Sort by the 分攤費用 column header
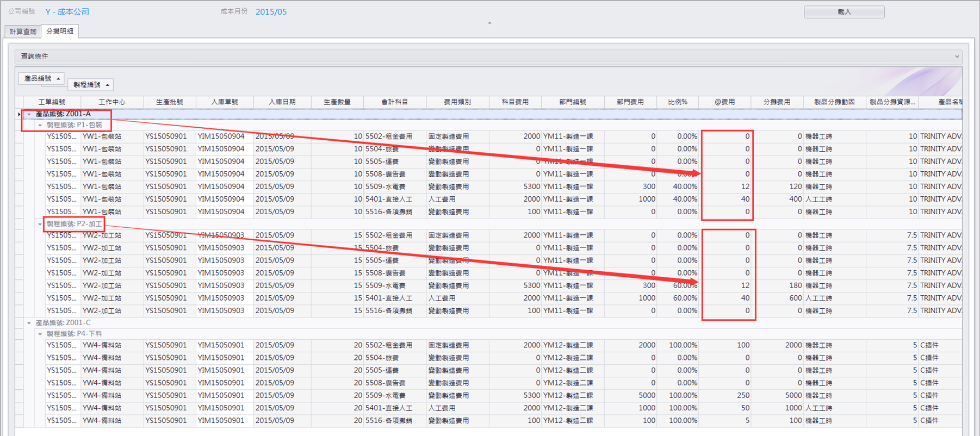 pyautogui.click(x=777, y=102)
